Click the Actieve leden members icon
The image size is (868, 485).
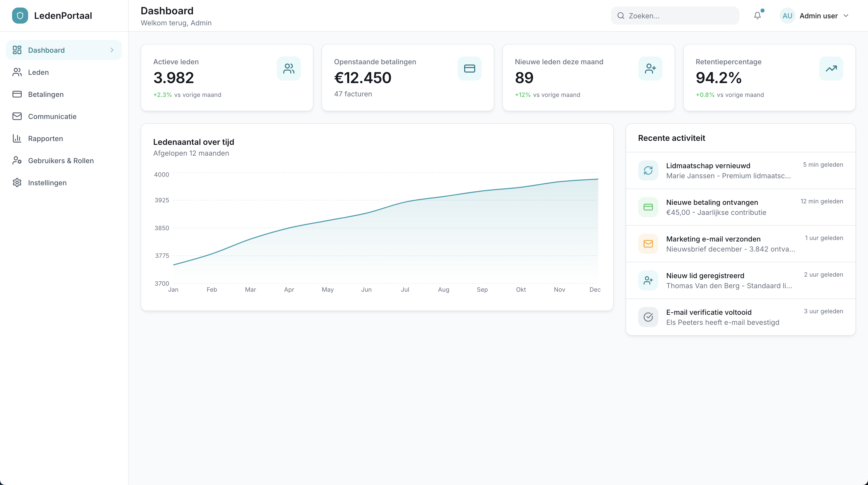(289, 68)
